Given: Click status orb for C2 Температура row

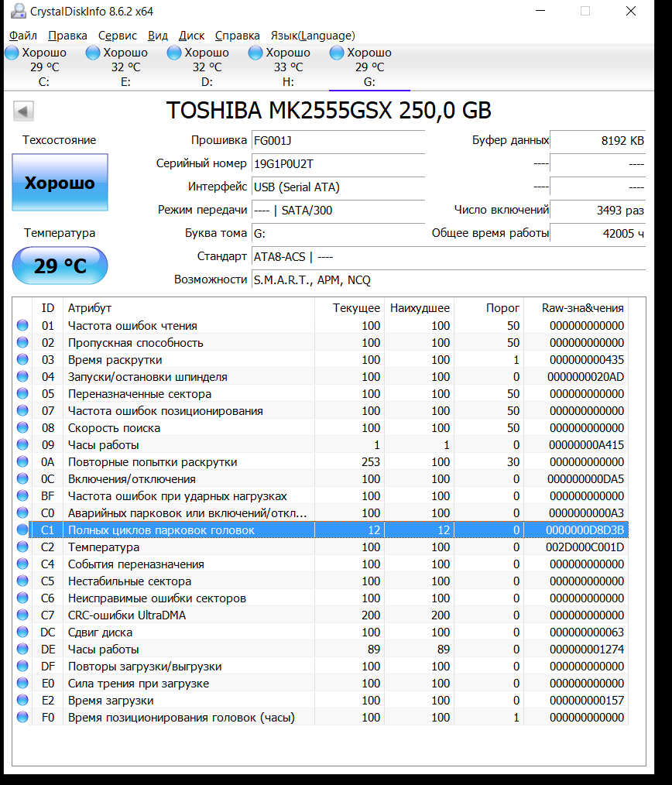Looking at the screenshot, I should pyautogui.click(x=22, y=547).
